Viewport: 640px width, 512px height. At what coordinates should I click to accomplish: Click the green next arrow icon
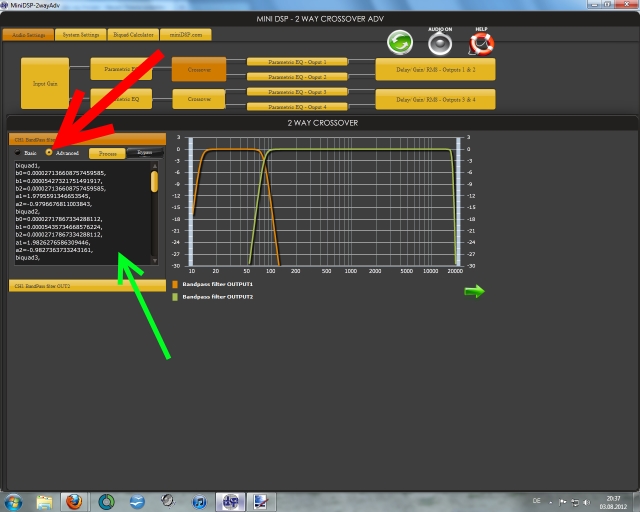pos(474,291)
